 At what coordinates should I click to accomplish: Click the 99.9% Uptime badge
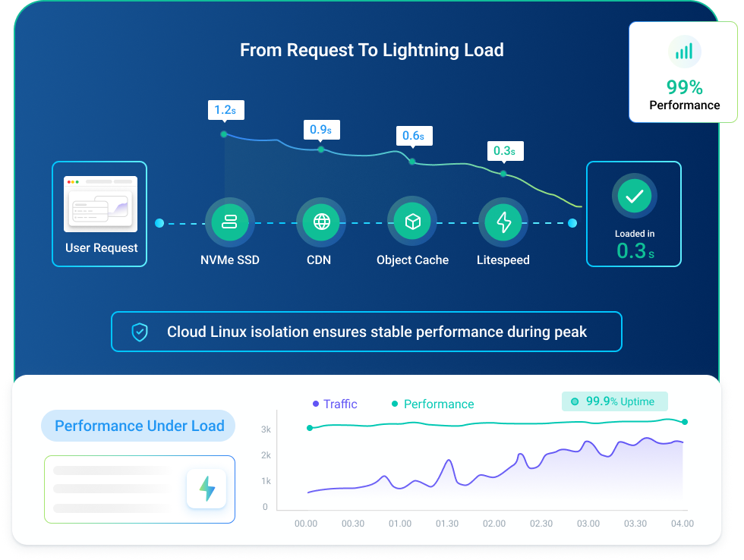click(x=614, y=401)
